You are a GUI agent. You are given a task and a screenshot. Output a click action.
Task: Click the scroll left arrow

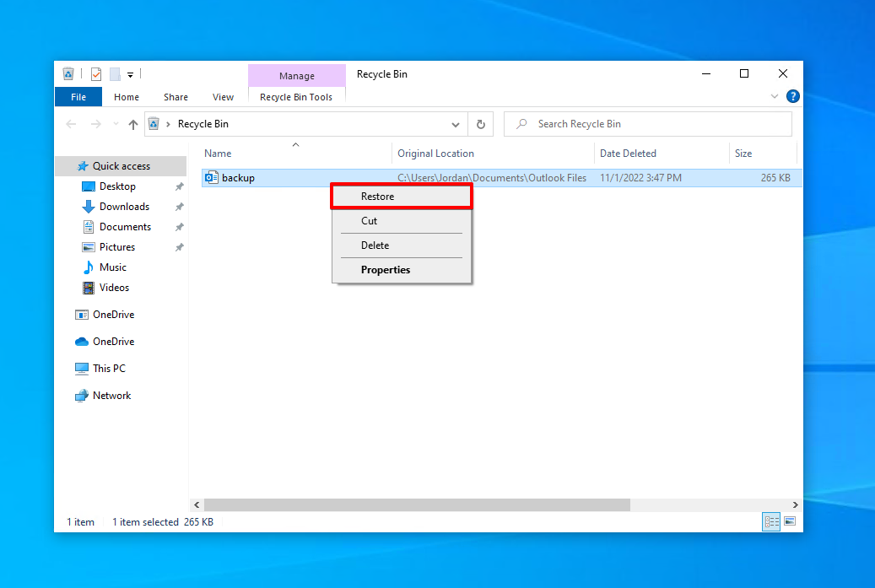tap(197, 504)
